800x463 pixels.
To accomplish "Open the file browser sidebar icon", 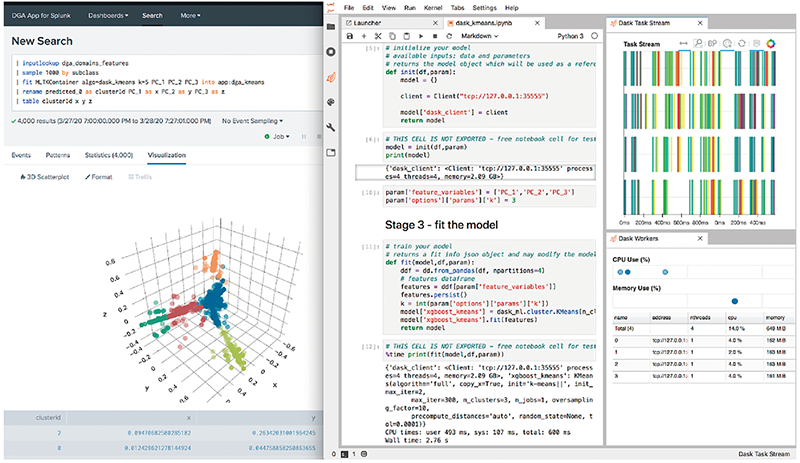I will [x=330, y=24].
